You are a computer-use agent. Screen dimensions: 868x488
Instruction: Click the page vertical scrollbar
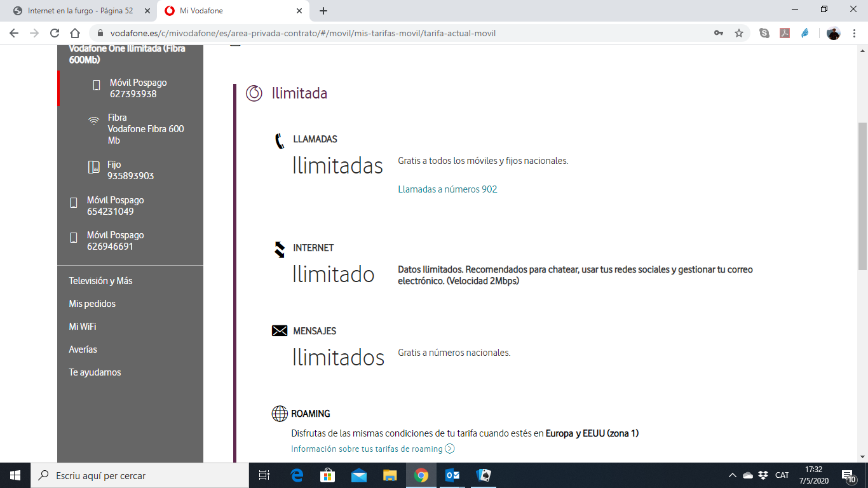point(862,197)
